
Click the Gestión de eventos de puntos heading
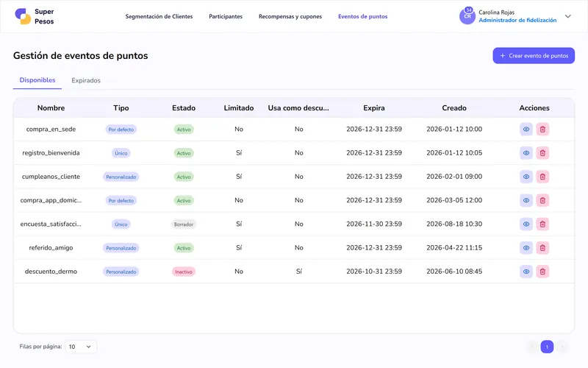[x=81, y=56]
